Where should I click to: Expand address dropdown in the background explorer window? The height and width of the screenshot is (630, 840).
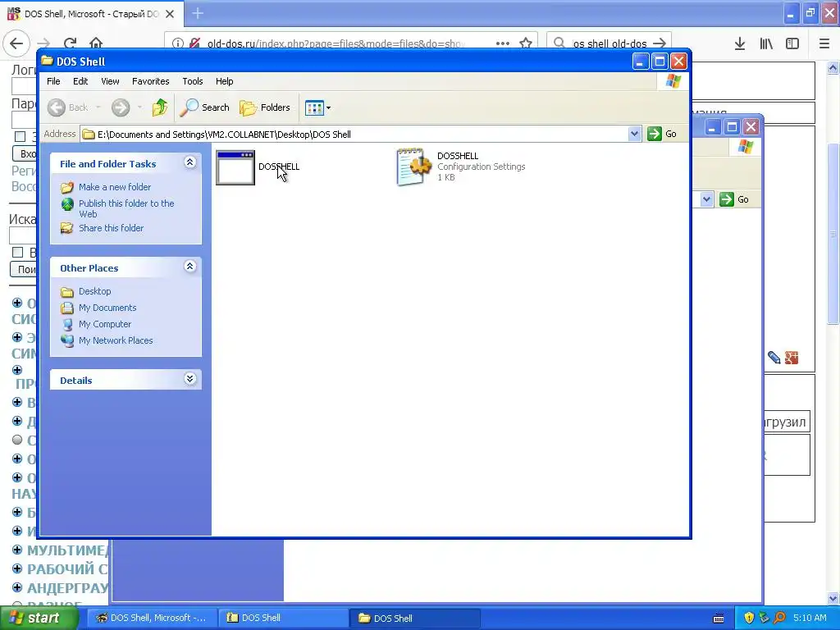(x=706, y=199)
